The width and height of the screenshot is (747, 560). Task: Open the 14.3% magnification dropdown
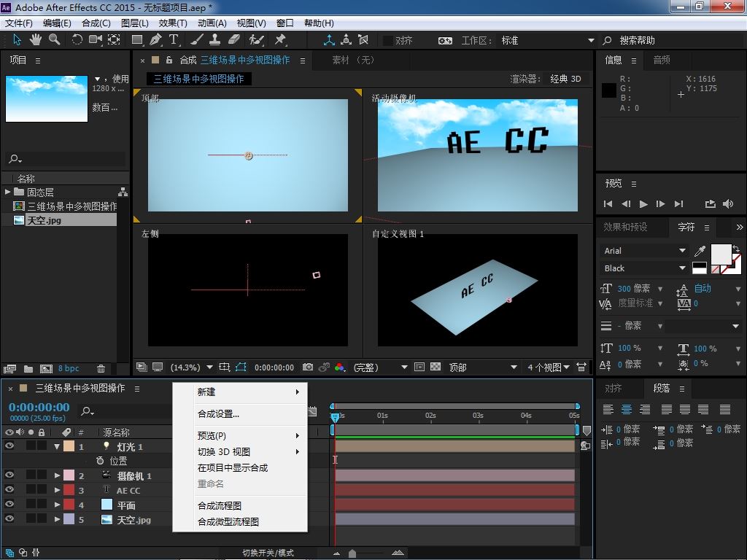click(192, 367)
